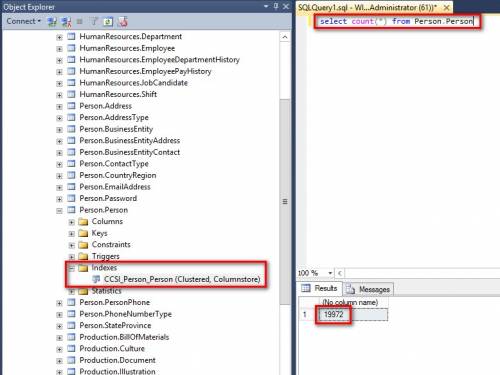Click the Filter toolbar icon
500x375 pixels.
pyautogui.click(x=94, y=22)
